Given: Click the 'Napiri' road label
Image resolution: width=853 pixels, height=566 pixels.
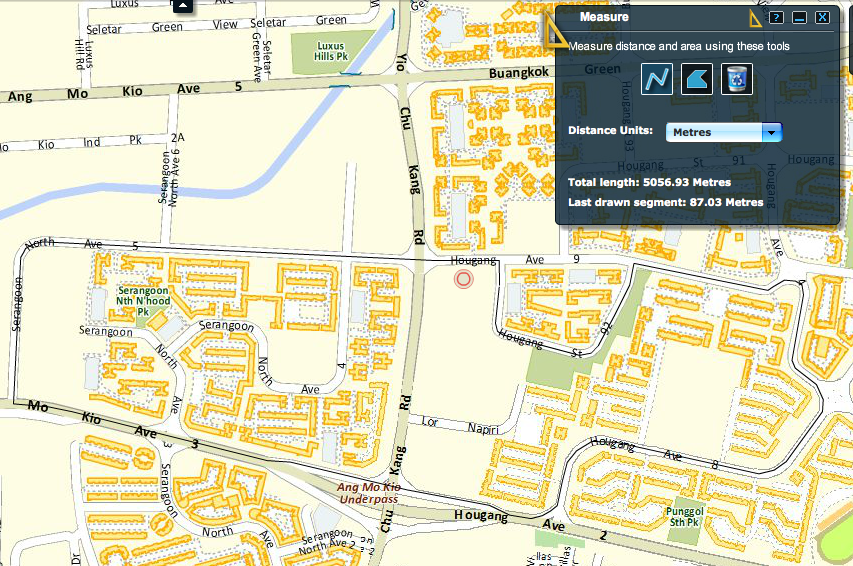Looking at the screenshot, I should pos(483,429).
